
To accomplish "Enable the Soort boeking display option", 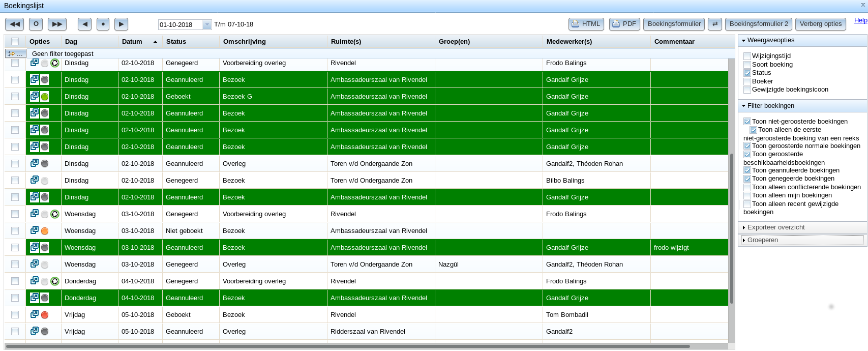I will (747, 65).
